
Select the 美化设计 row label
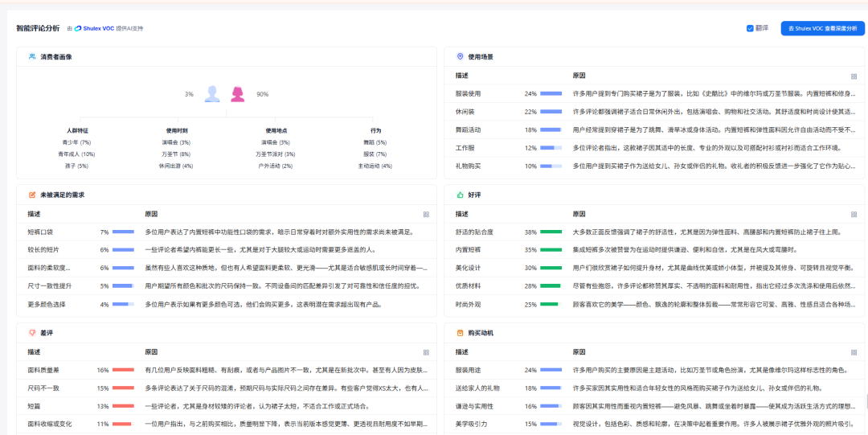[469, 268]
